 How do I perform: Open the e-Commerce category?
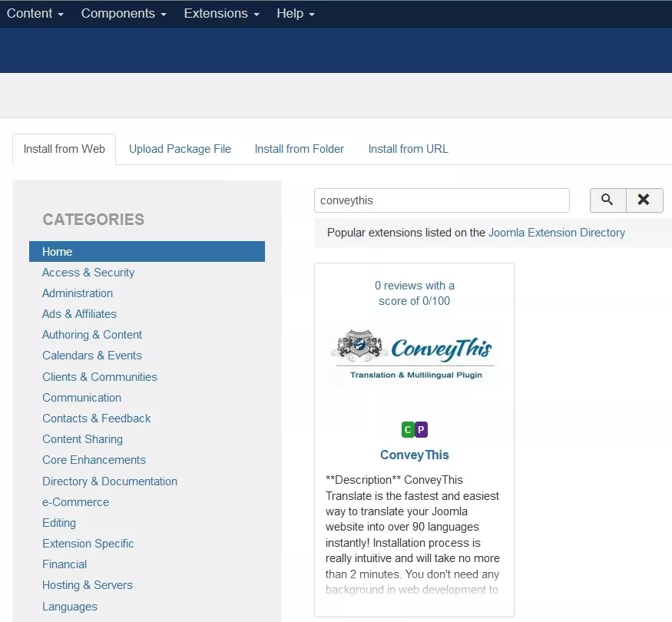coord(75,502)
